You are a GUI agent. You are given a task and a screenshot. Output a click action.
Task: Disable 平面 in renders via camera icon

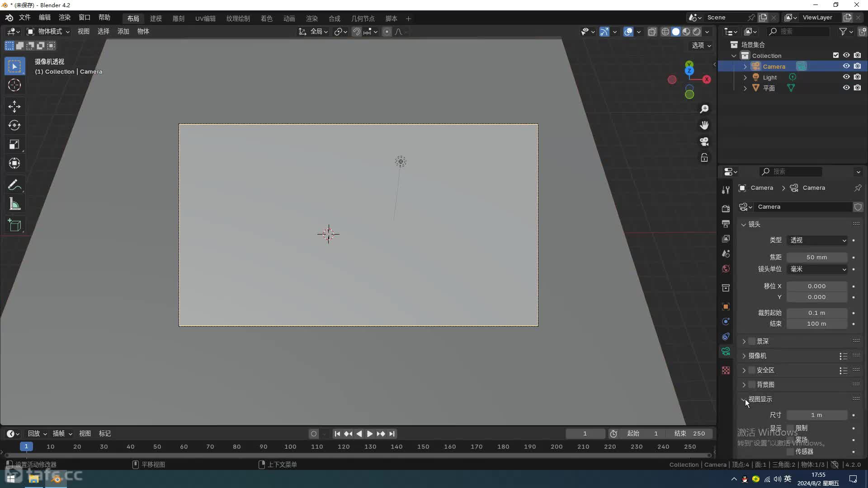click(857, 88)
